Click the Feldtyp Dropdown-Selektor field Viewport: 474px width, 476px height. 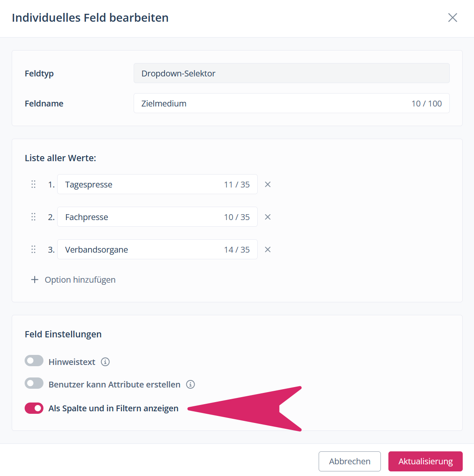(291, 73)
